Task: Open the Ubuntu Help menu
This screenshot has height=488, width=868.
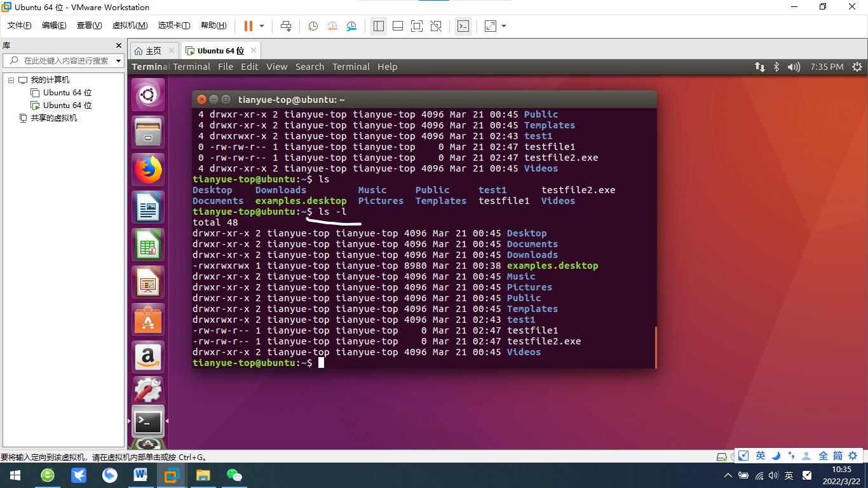Action: pyautogui.click(x=388, y=67)
